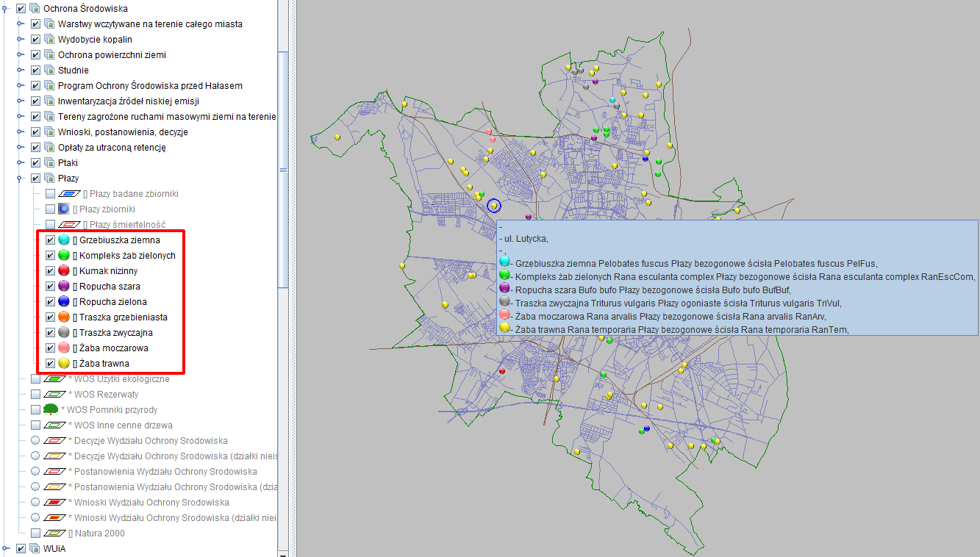Expand the Studnie layer group
The width and height of the screenshot is (980, 557).
click(21, 71)
